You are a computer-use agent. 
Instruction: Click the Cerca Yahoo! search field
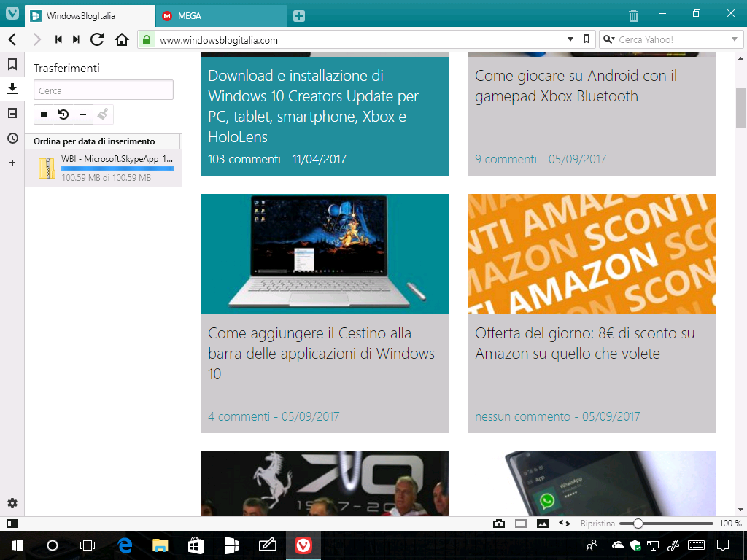[672, 40]
